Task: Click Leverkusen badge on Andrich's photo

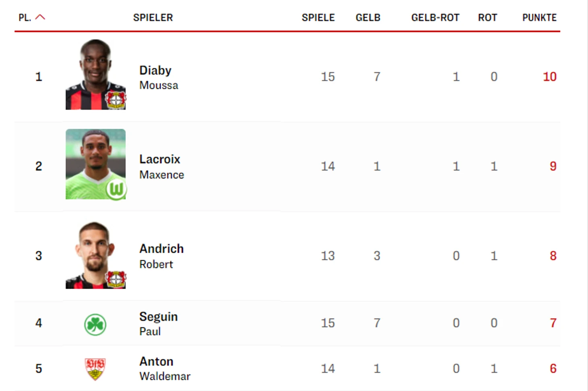Action: [116, 279]
